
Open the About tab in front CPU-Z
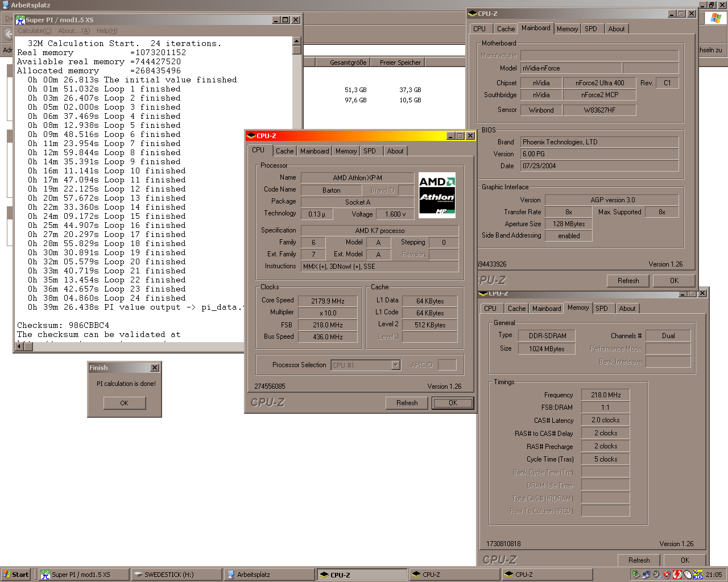(x=395, y=151)
